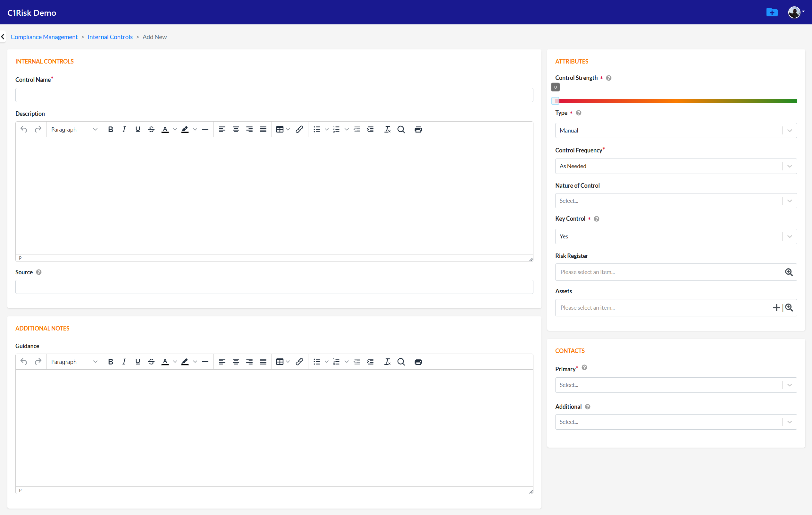Click the Bold icon in Description toolbar

[110, 129]
